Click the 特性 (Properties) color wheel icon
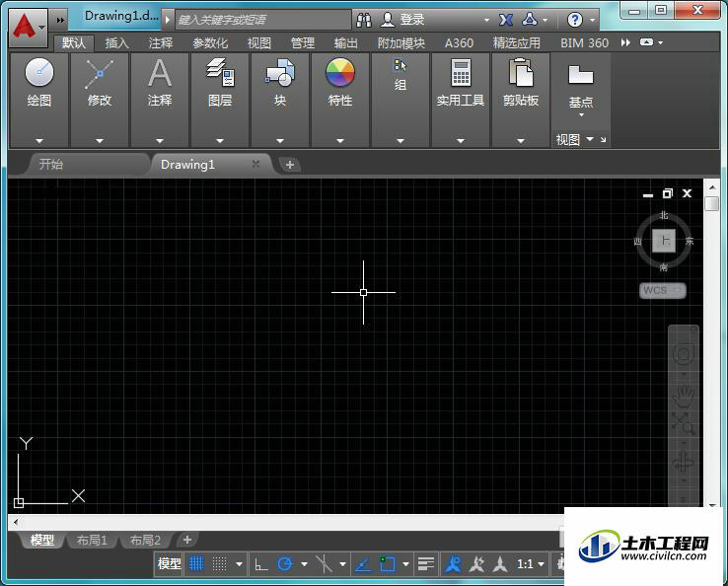This screenshot has height=586, width=728. [340, 72]
